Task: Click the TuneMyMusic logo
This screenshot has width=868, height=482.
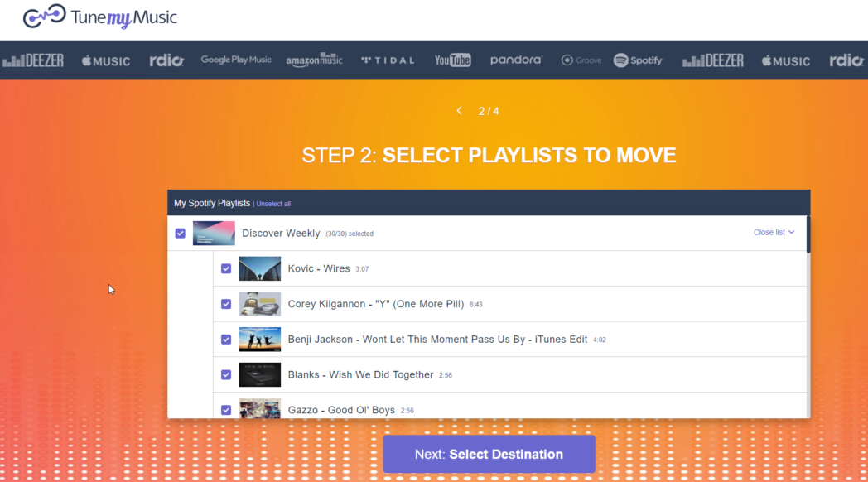Action: click(99, 17)
